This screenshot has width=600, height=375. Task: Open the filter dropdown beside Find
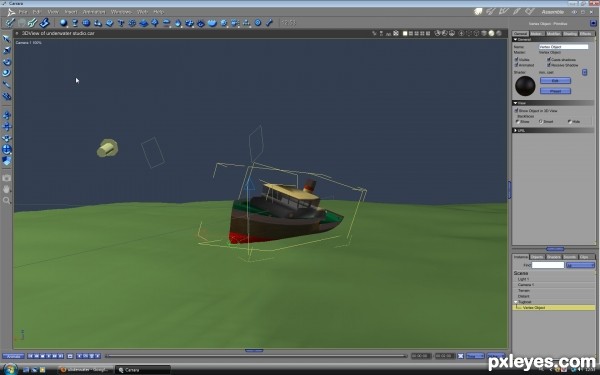tap(580, 265)
